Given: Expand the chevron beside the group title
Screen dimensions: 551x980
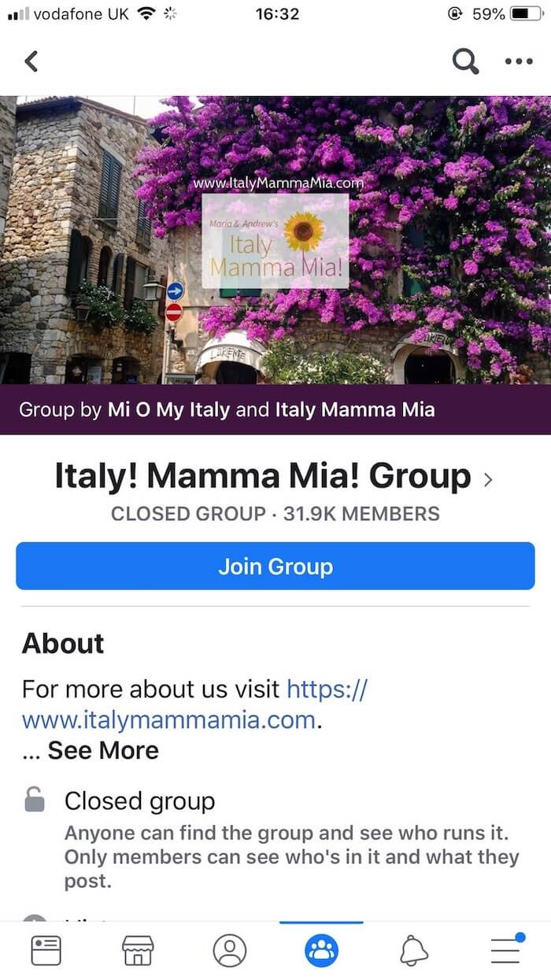Looking at the screenshot, I should click(x=488, y=479).
